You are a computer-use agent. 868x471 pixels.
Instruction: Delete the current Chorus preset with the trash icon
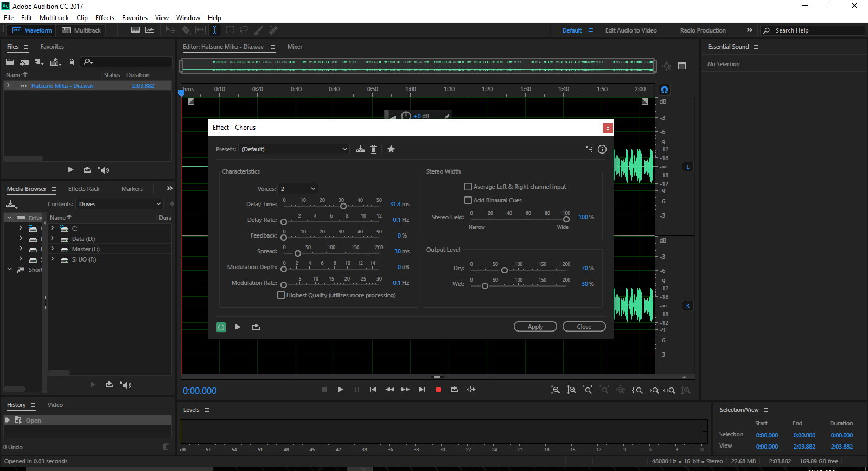pos(373,149)
